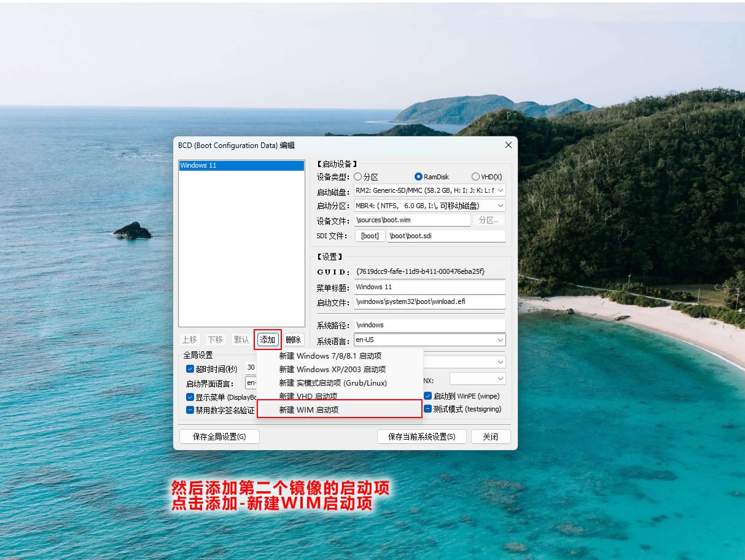This screenshot has width=745, height=560.
Task: Choose the VHD(X) device type radio
Action: [x=475, y=177]
